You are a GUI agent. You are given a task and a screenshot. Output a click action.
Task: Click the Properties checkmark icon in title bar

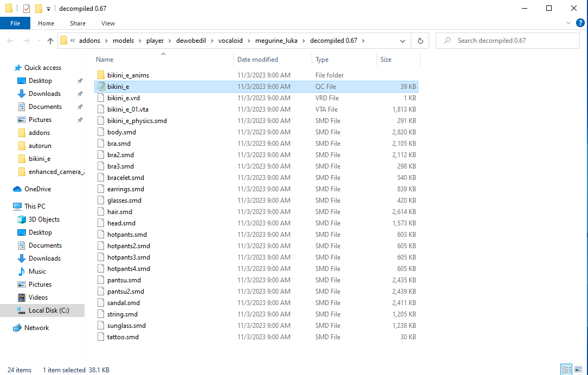click(26, 8)
